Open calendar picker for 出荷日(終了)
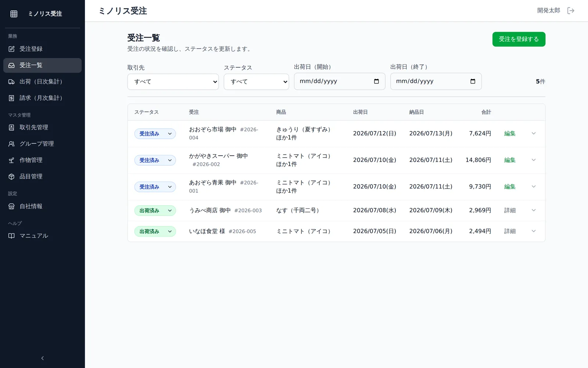Screen dimensions: 588x368 coord(473,81)
